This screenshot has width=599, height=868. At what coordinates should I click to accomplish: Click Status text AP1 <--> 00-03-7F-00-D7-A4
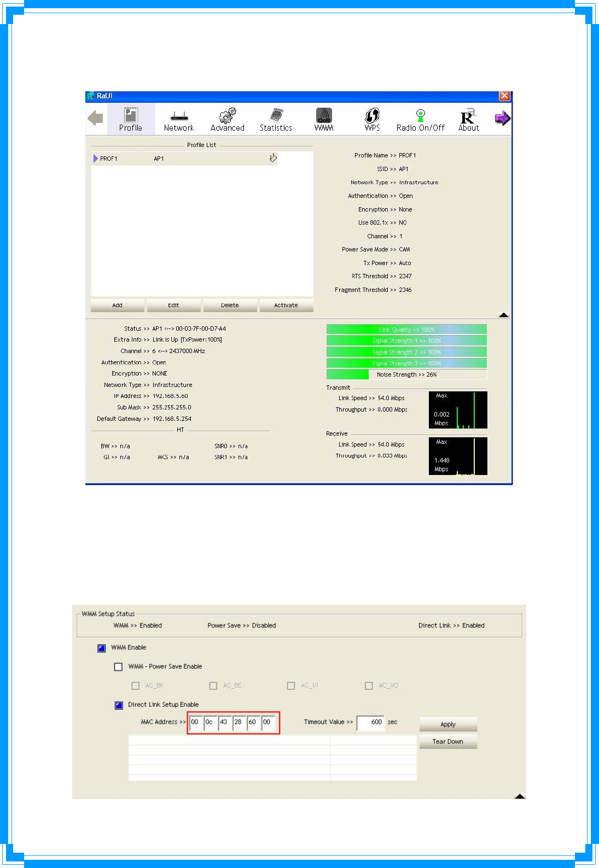189,329
